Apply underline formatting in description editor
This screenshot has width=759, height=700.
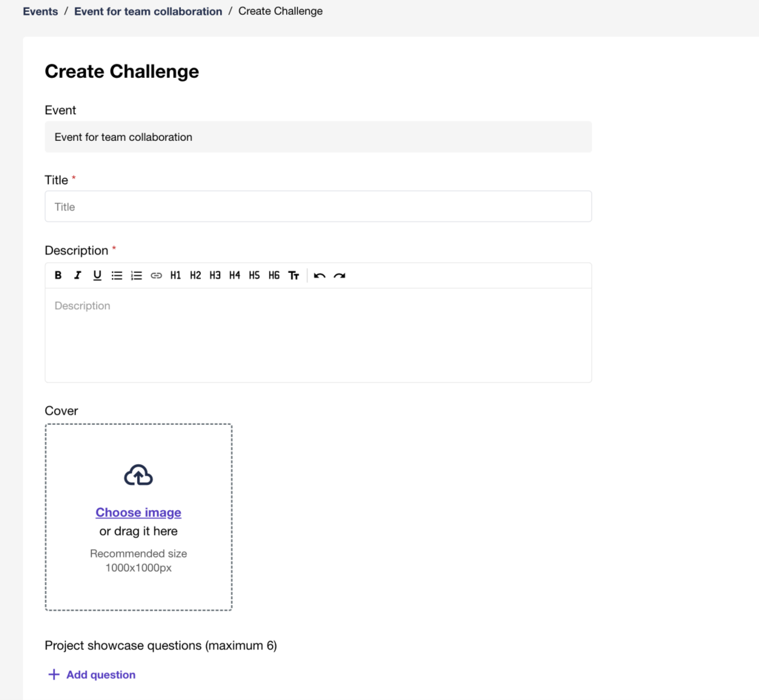[97, 276]
